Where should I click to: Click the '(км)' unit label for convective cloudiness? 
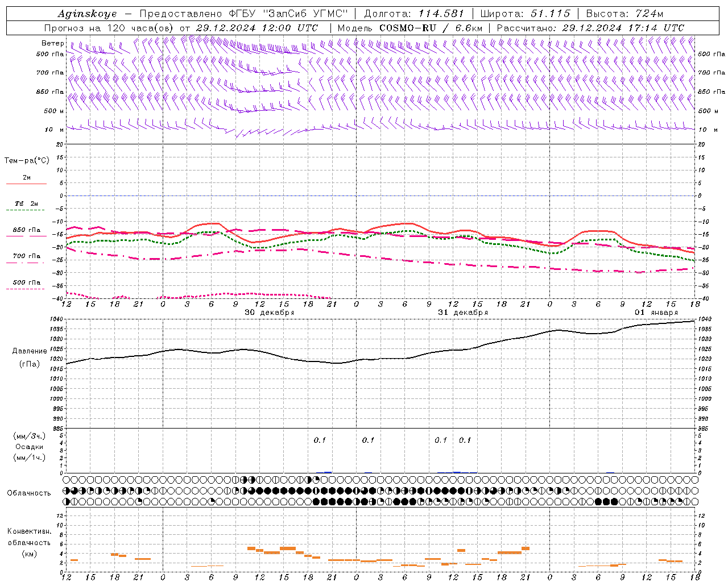29,554
